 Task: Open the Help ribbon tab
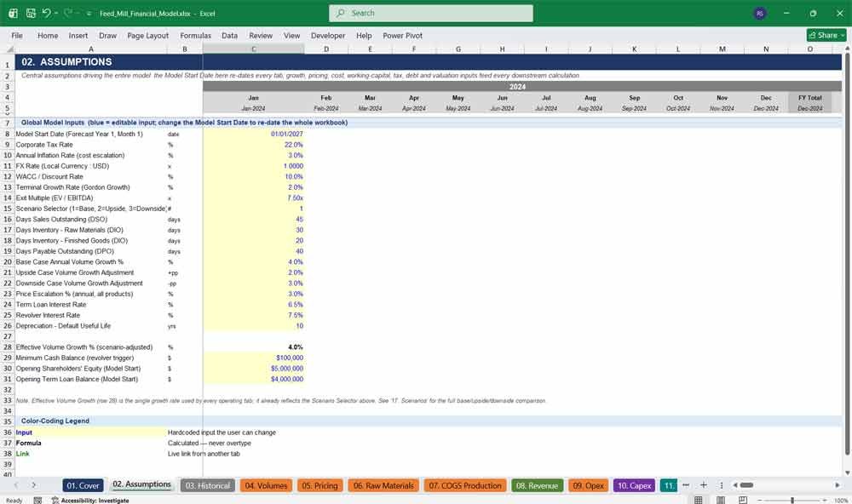(x=364, y=35)
